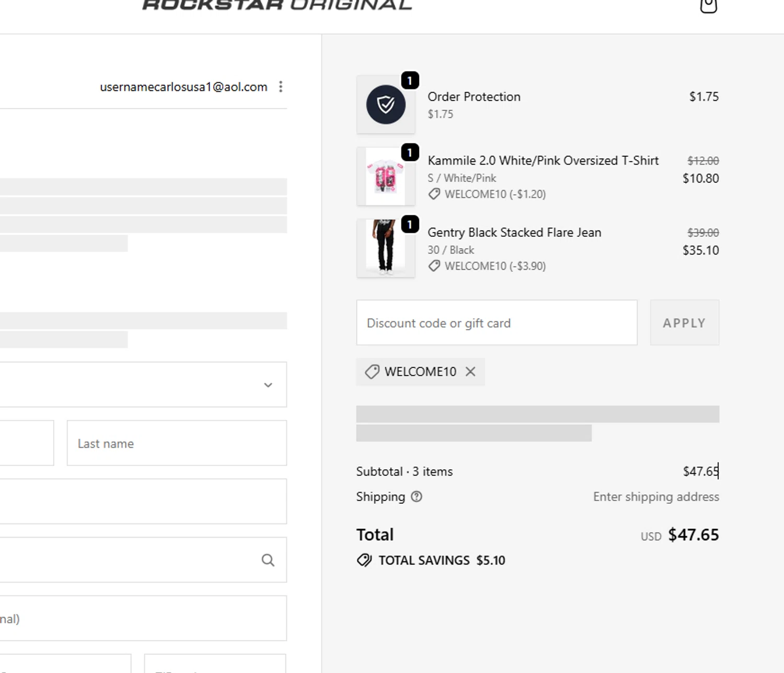Viewport: 784px width, 673px height.
Task: Click the address search input field
Action: (x=131, y=560)
